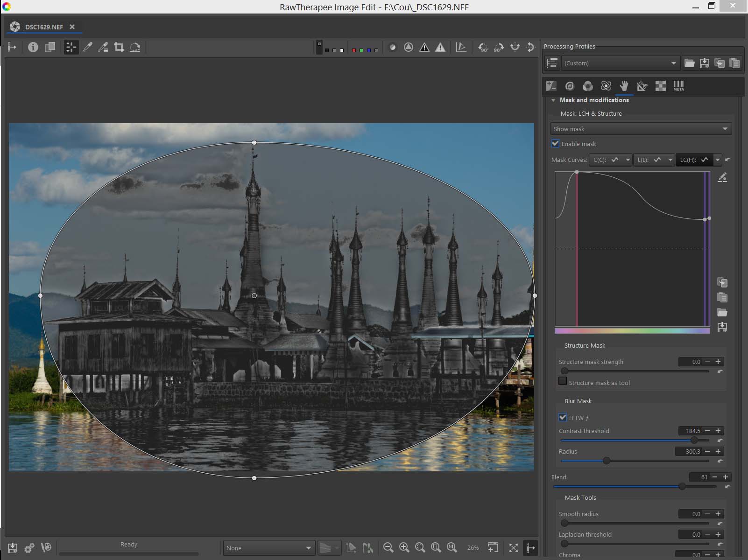The width and height of the screenshot is (748, 560).
Task: Collapse the Mask and modifications section
Action: point(553,100)
